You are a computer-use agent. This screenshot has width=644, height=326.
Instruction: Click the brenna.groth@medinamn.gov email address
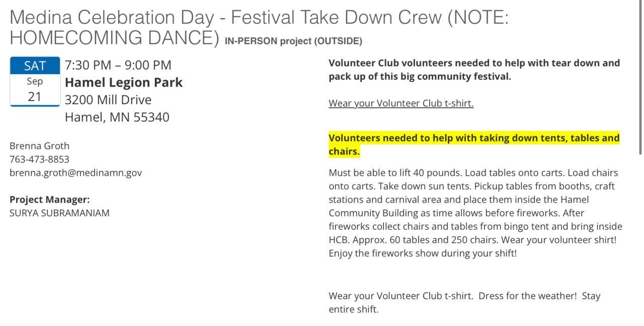[76, 173]
